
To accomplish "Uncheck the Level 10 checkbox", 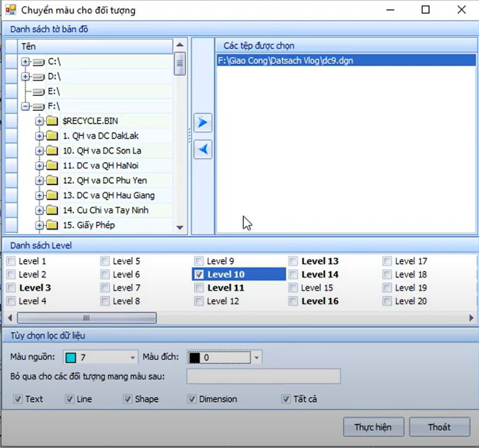I will coord(198,274).
